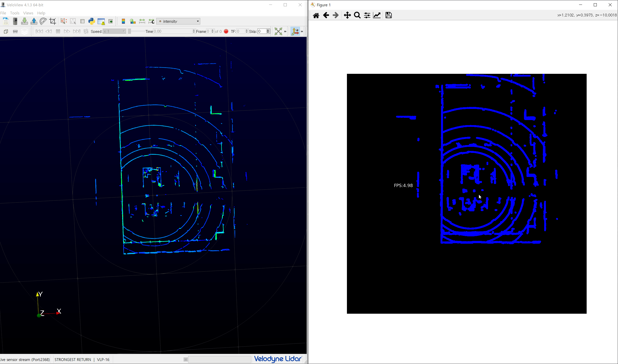Click the TF value field
This screenshot has width=618, height=364.
click(241, 31)
